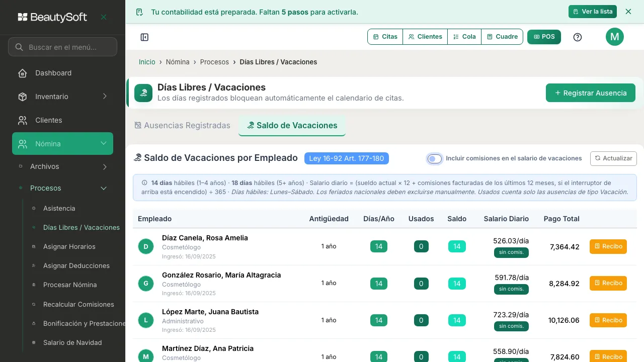Click Ver la lista button

coord(593,12)
